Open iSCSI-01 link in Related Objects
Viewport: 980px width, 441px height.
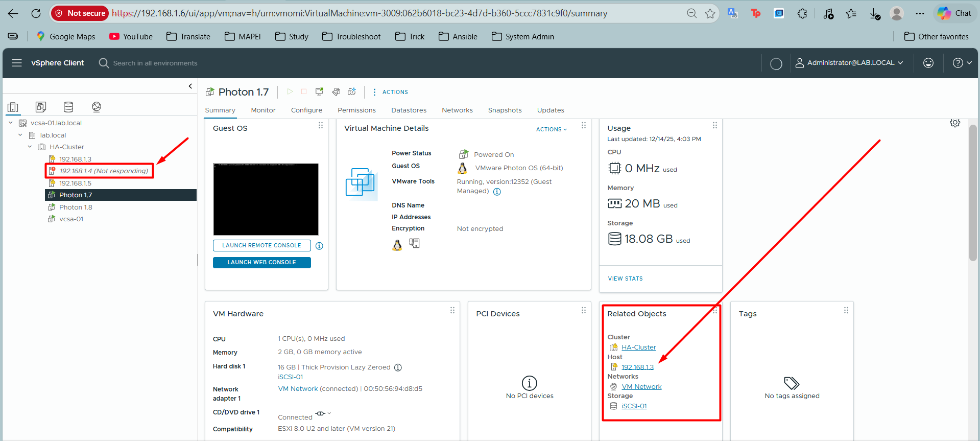click(x=634, y=406)
